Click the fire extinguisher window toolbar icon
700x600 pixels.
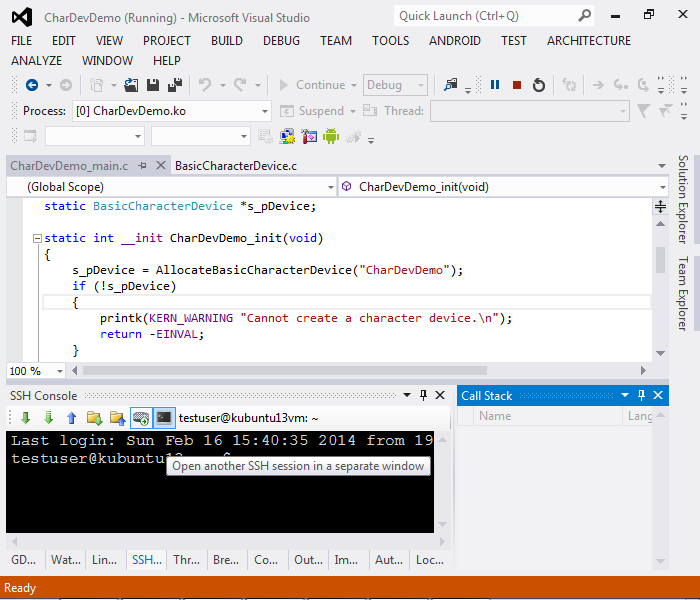pos(309,136)
